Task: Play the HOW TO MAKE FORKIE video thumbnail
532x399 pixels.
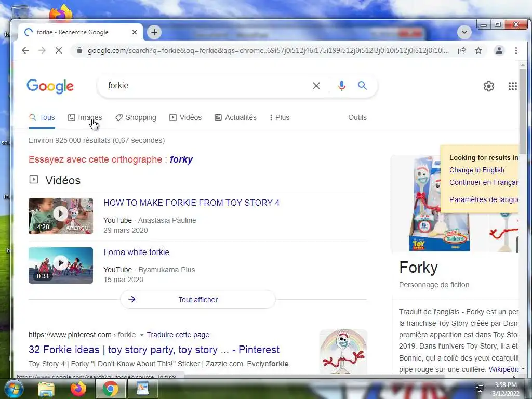Action: [x=61, y=216]
